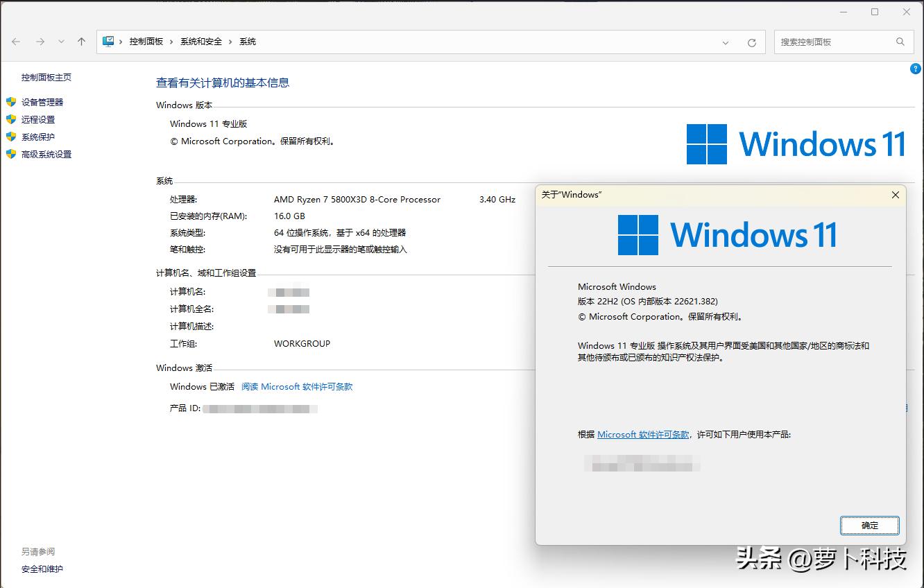Image resolution: width=924 pixels, height=588 pixels.
Task: Click the computer icon in the address bar
Action: (x=108, y=42)
